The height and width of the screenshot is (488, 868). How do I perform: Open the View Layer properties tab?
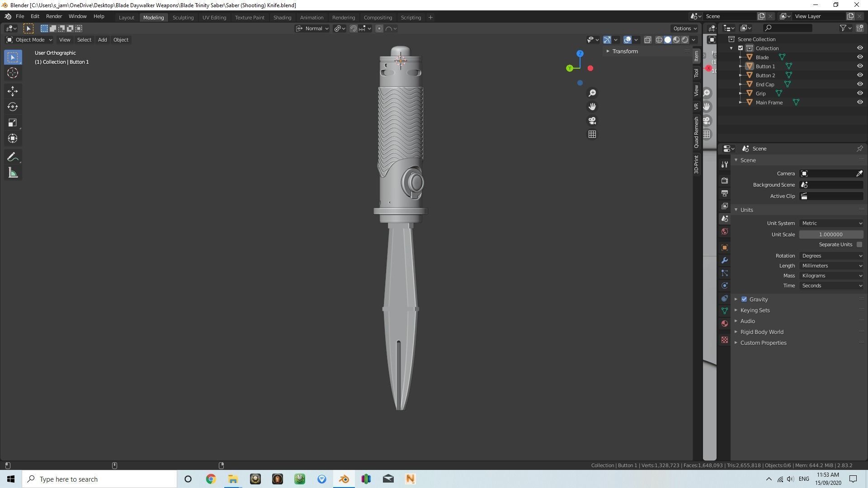click(x=725, y=206)
